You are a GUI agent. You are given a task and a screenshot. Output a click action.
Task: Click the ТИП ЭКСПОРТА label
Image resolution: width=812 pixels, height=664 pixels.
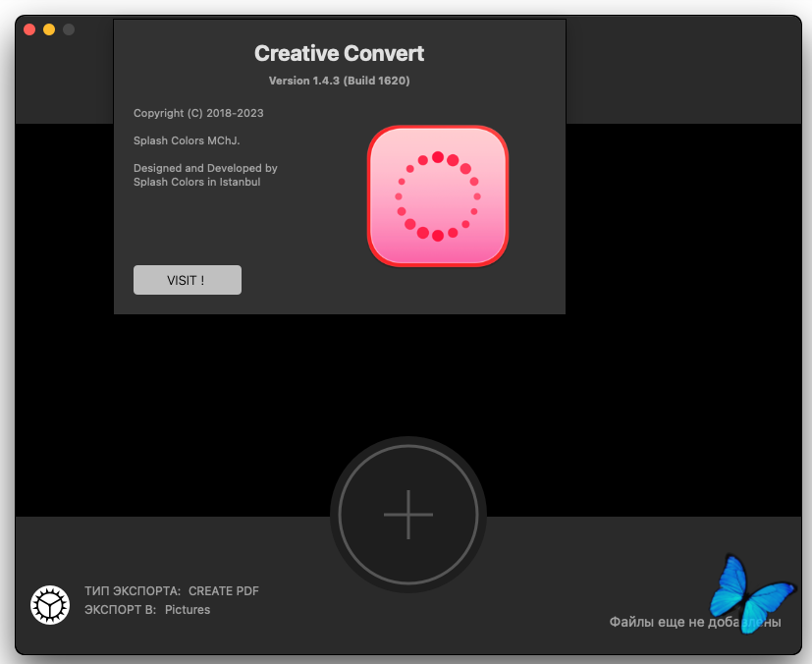click(133, 591)
